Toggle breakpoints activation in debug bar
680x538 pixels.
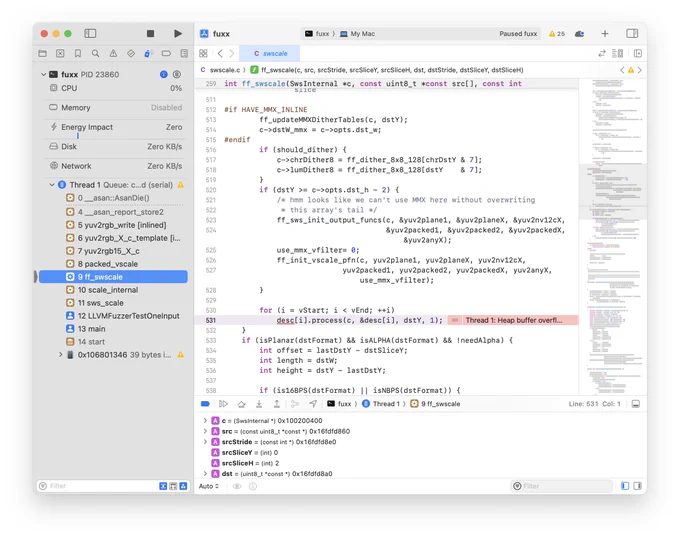tap(205, 404)
